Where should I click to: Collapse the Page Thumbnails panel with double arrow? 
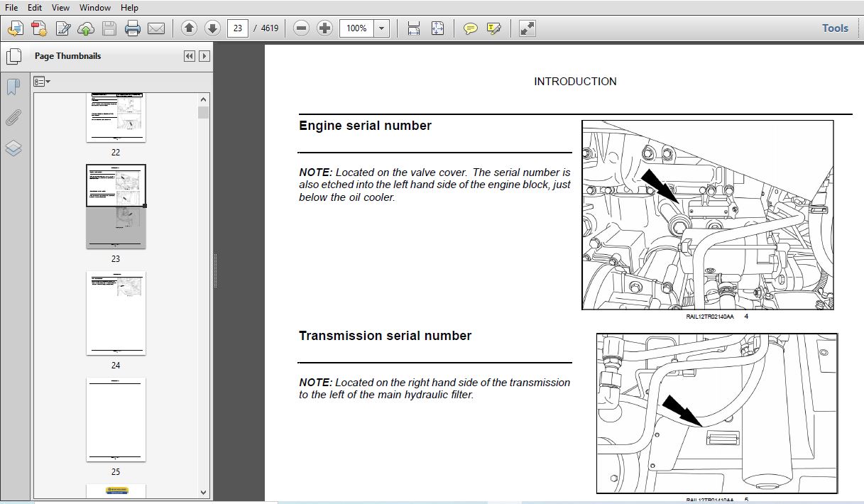[189, 56]
